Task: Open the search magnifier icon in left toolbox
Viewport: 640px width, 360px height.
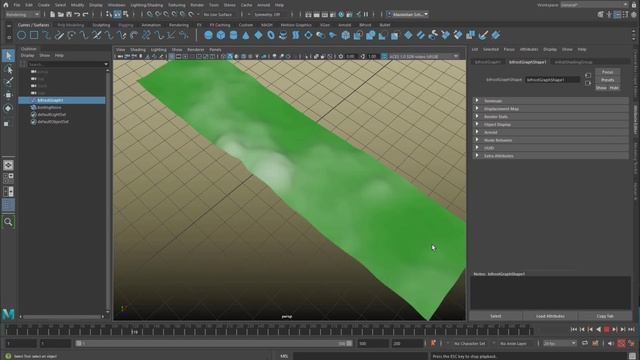Action: [x=8, y=222]
